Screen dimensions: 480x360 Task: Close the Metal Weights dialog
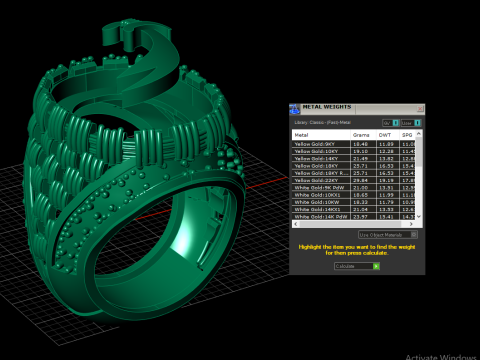(420, 109)
